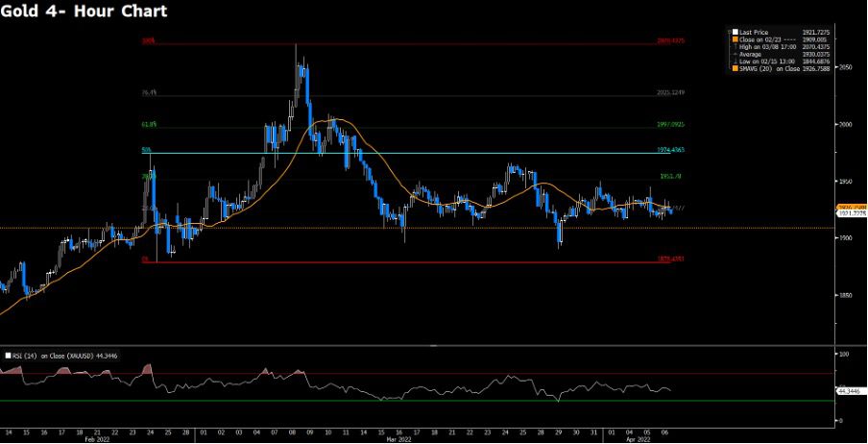Click the 2050 price axis label

pyautogui.click(x=845, y=67)
